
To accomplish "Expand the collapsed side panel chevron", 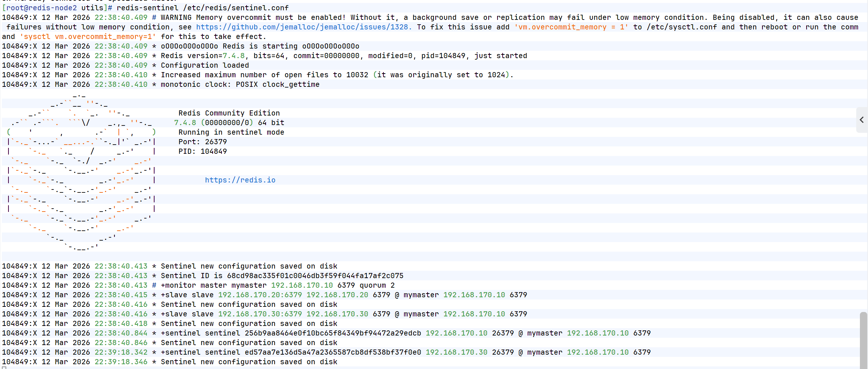I will (862, 120).
